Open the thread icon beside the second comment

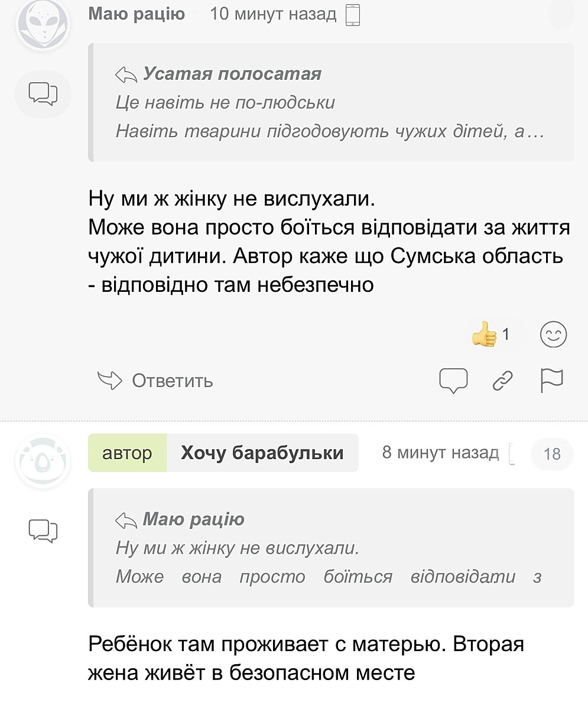tap(43, 530)
